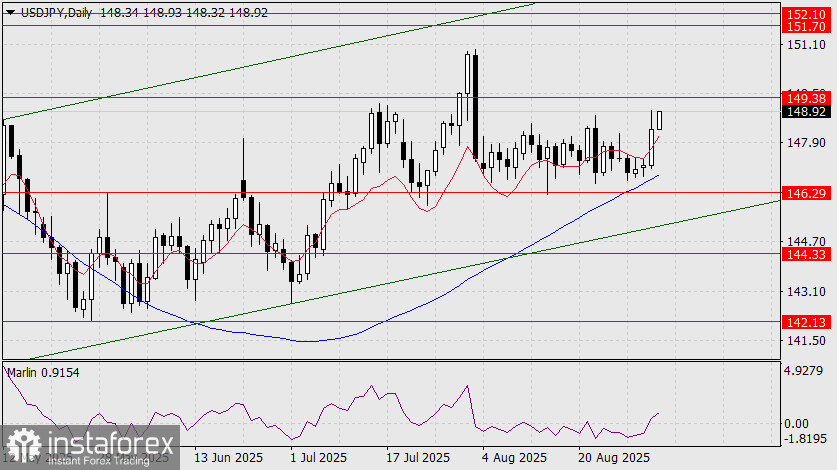Select the 144.33 red level label
The width and height of the screenshot is (837, 470).
pos(806,254)
